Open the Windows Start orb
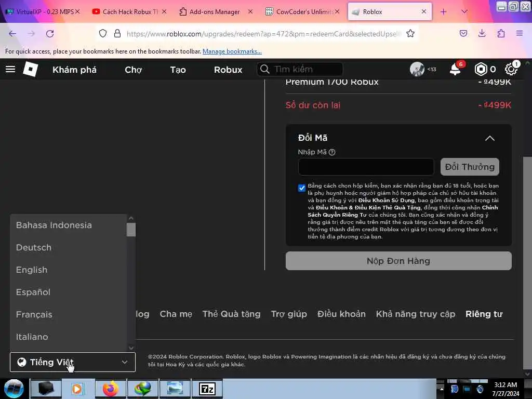The image size is (532, 399). [x=14, y=389]
